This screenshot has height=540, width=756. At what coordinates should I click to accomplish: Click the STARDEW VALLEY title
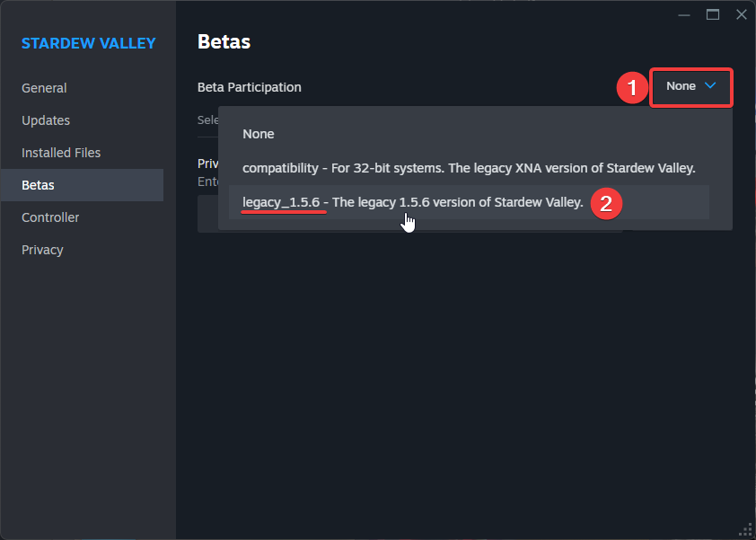[x=88, y=43]
